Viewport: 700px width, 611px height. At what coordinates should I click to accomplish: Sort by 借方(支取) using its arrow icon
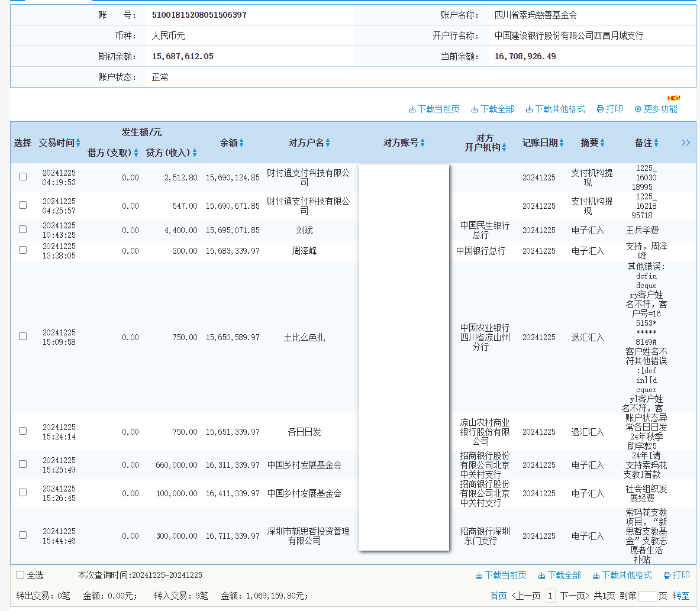pos(136,153)
